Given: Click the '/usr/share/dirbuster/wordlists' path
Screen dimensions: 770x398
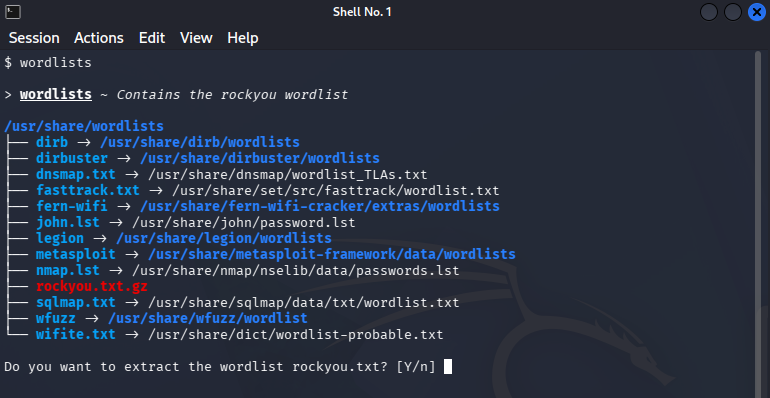Looking at the screenshot, I should click(x=260, y=158).
